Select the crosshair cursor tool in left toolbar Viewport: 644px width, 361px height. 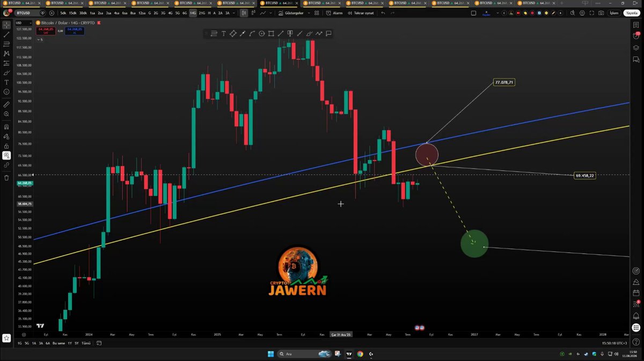pos(6,25)
